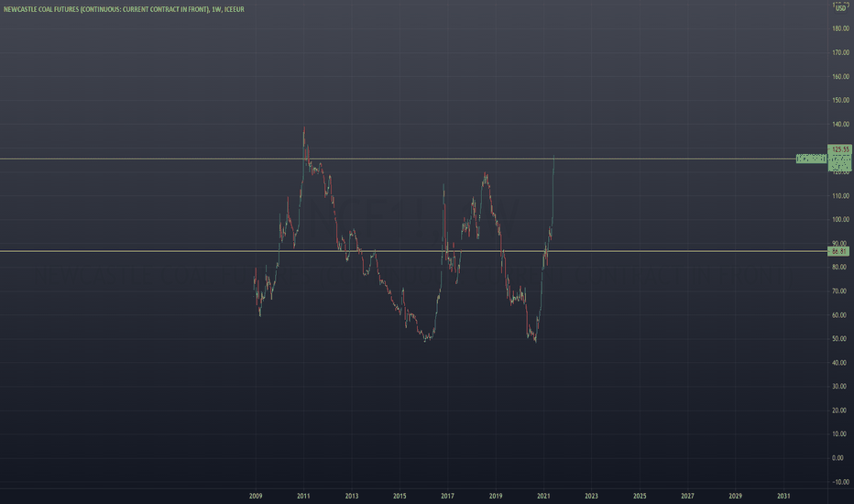Click the 2027 label on time axis
The height and width of the screenshot is (504, 854).
click(x=687, y=496)
